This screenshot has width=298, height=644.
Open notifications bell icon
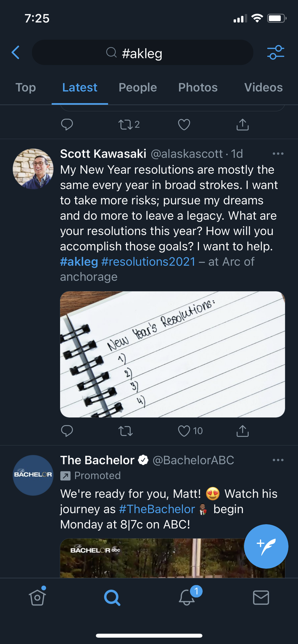pyautogui.click(x=187, y=597)
